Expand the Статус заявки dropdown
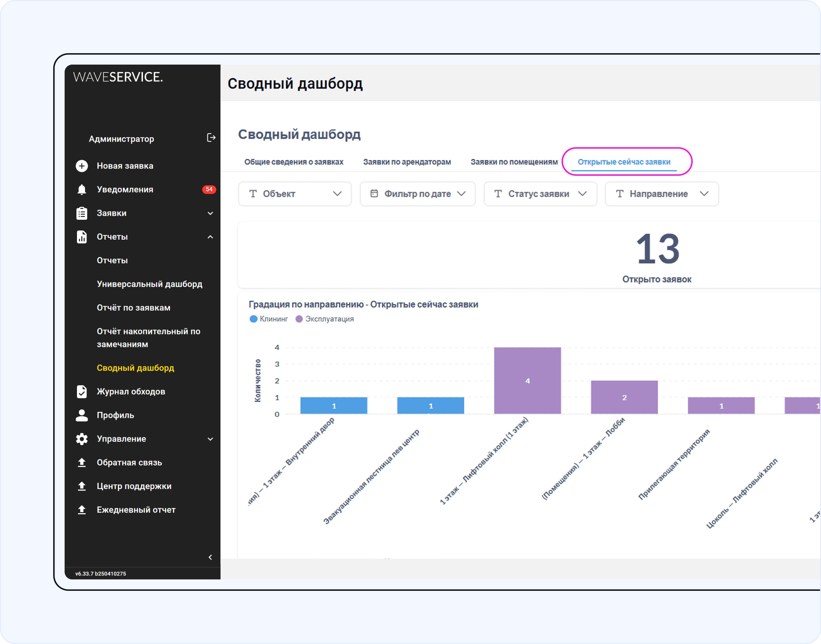 tap(540, 194)
